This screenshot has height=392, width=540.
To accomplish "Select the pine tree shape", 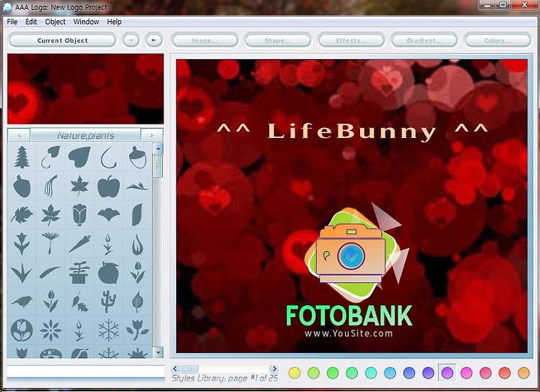I will [x=22, y=157].
